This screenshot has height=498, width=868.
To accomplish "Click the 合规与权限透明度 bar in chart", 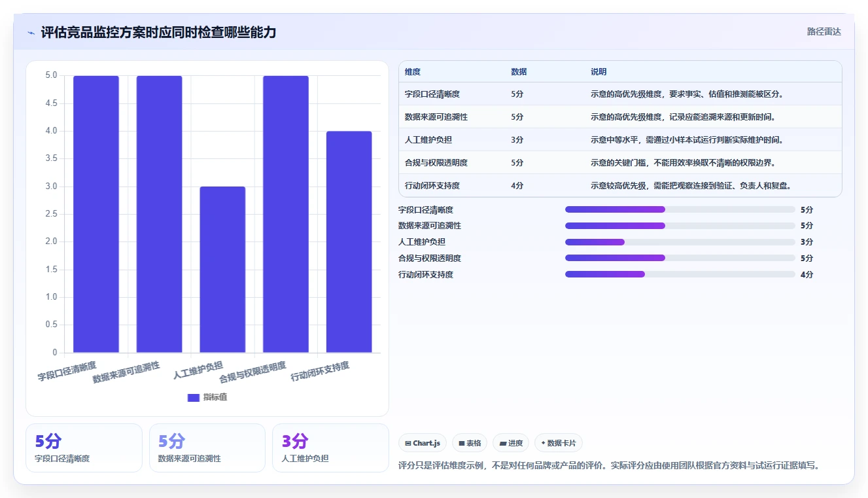I will 286,214.
